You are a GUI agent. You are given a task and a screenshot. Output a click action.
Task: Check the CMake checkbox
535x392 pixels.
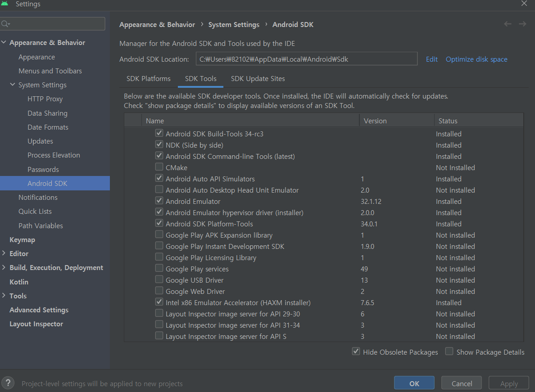coord(159,167)
